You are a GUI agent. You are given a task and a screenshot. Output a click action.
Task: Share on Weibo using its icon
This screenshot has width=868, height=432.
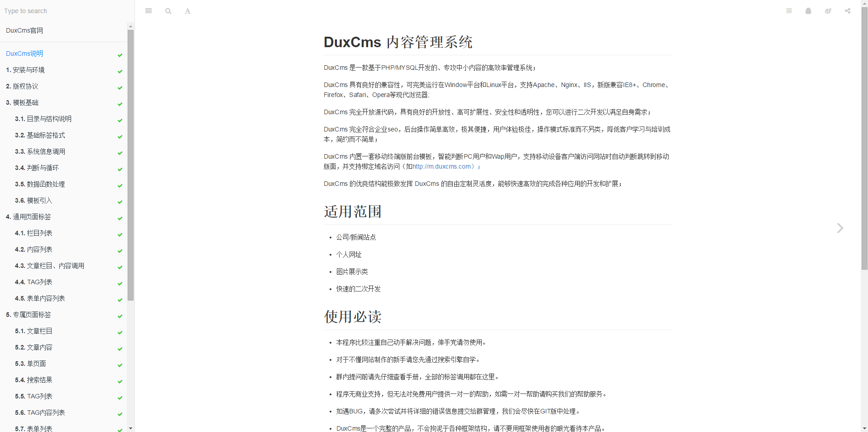[x=828, y=11]
